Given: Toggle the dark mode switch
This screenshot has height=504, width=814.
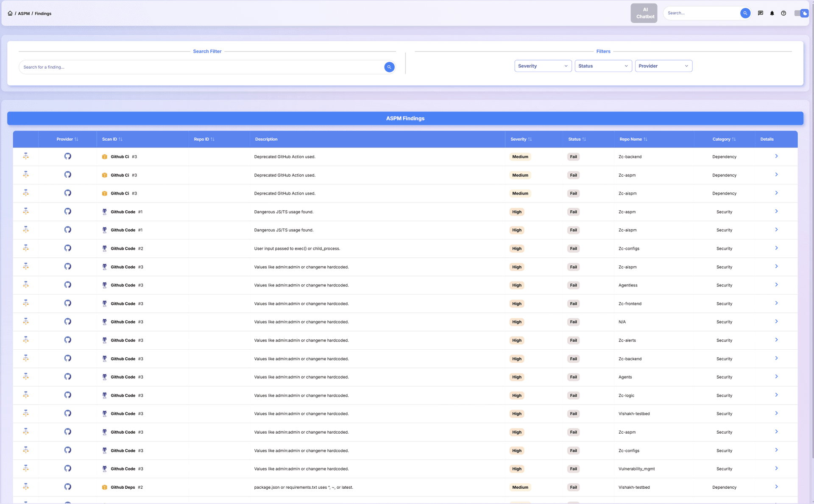Looking at the screenshot, I should point(801,13).
